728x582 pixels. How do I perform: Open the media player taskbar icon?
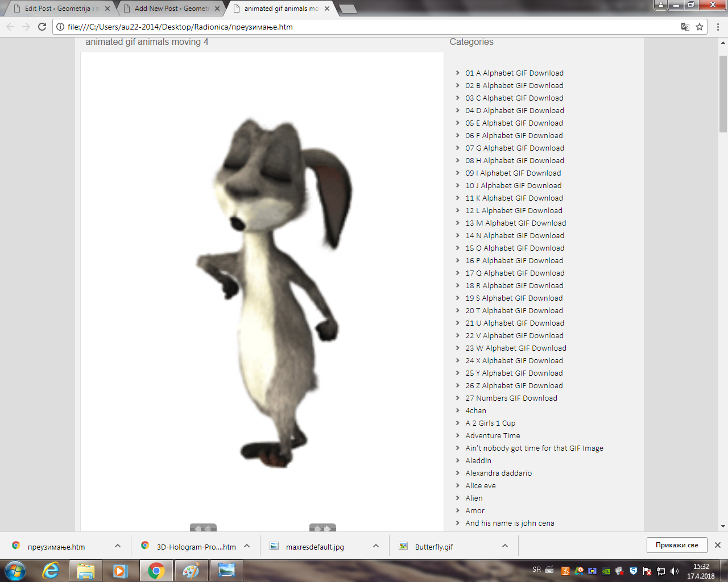(121, 571)
